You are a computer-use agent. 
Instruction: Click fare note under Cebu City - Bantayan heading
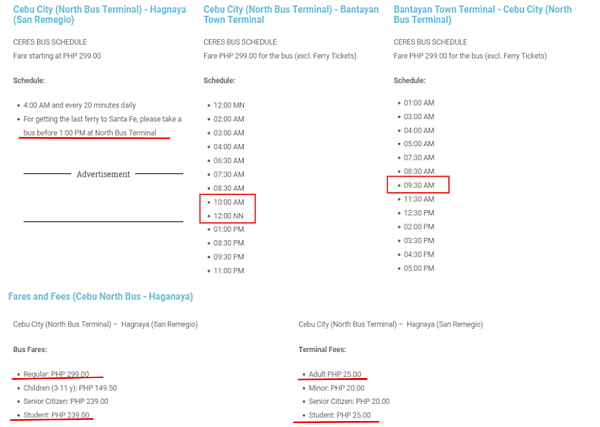click(x=280, y=56)
